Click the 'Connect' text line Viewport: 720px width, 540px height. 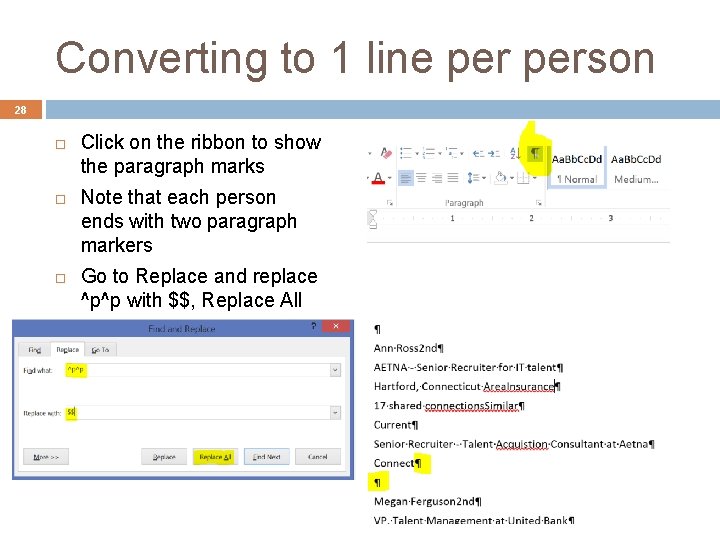click(397, 463)
